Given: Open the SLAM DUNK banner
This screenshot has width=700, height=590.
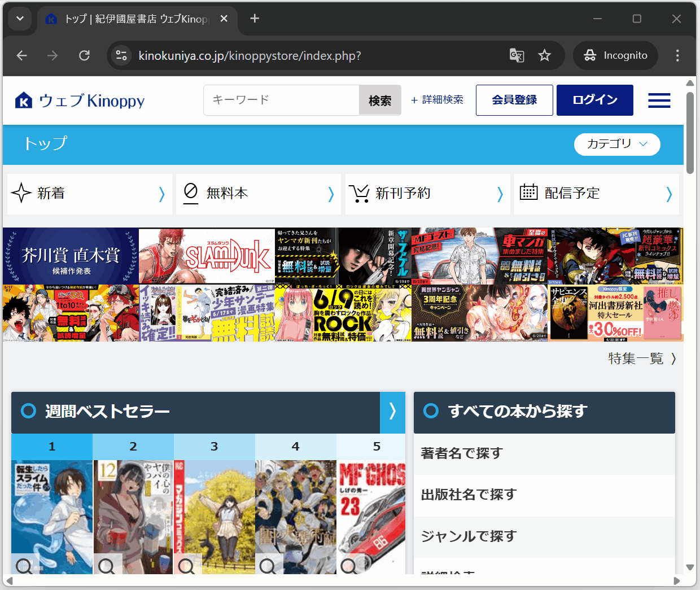Looking at the screenshot, I should point(207,256).
